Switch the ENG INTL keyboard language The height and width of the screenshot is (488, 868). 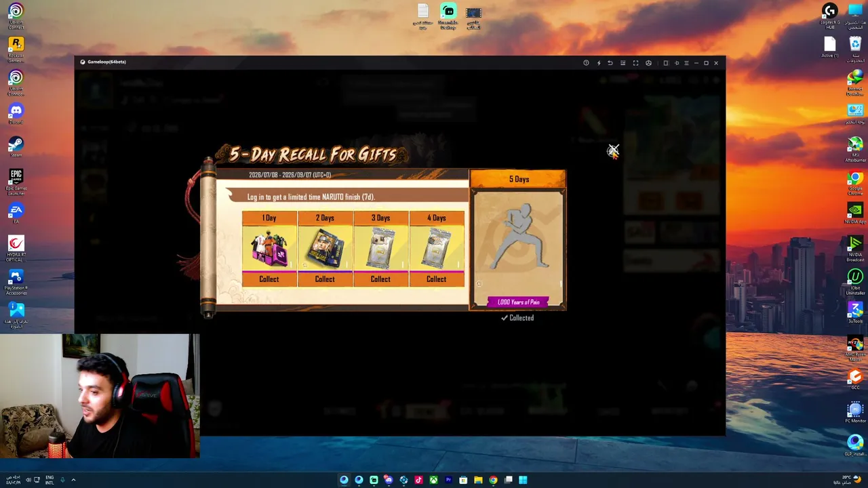coord(50,480)
